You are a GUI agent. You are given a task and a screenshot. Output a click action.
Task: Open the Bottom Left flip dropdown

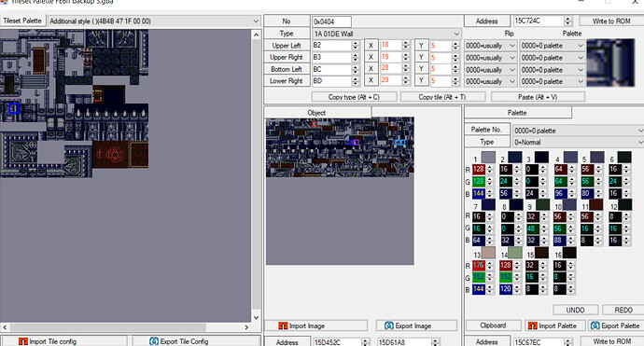[x=490, y=69]
